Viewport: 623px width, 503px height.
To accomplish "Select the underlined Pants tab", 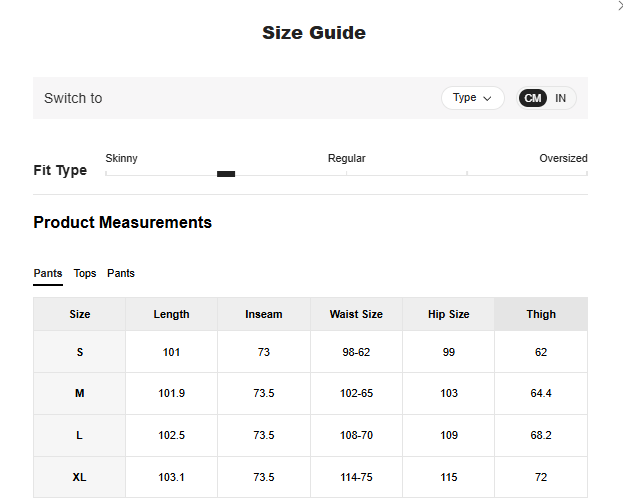I will 47,273.
